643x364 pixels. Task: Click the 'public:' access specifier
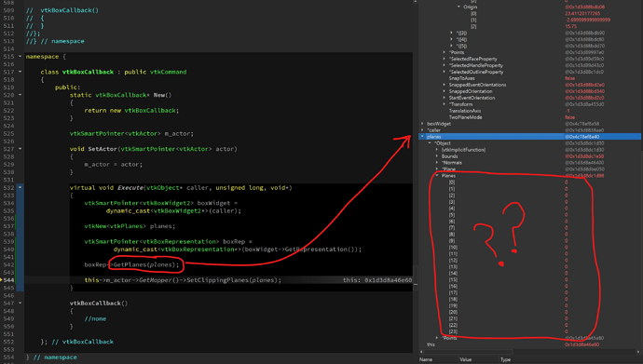click(x=68, y=88)
